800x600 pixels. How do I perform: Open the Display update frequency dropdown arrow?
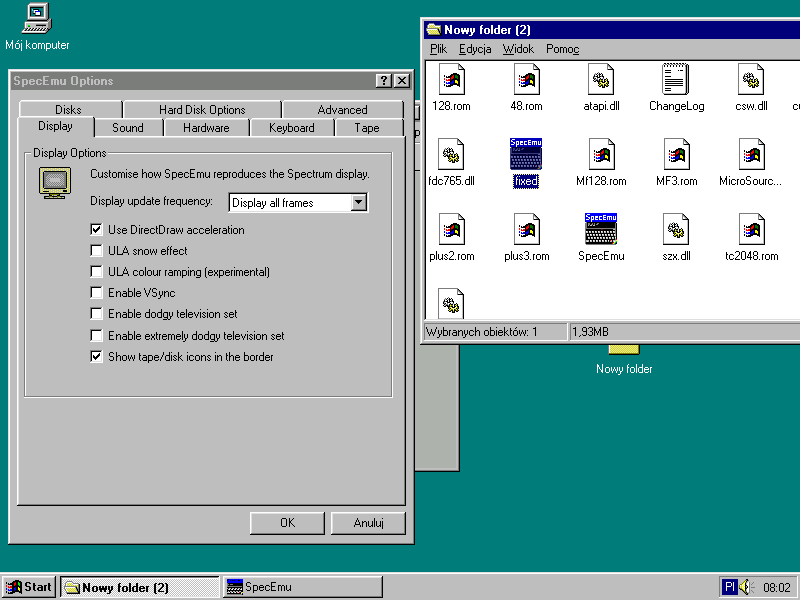pos(359,203)
